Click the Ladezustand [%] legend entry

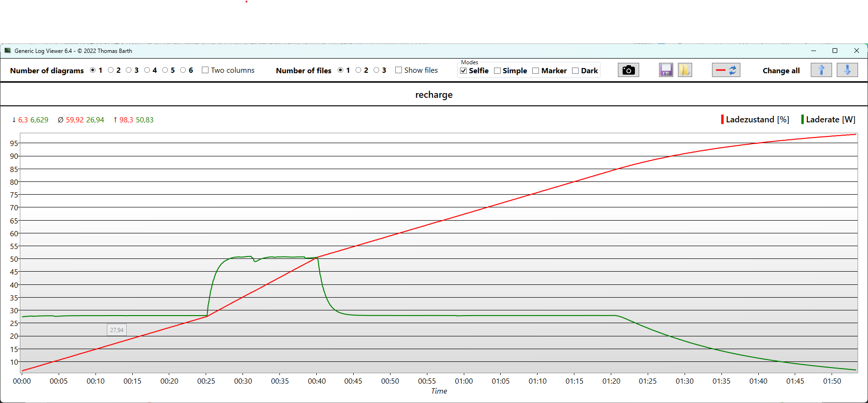756,120
